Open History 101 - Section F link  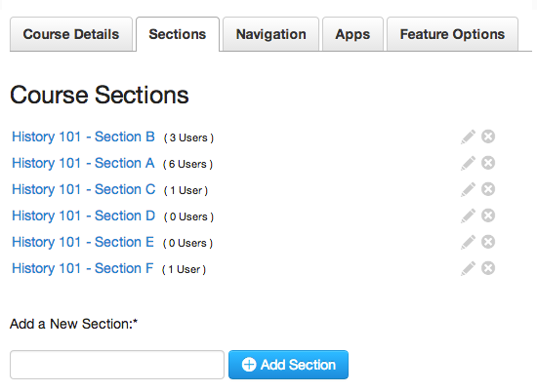tap(83, 268)
